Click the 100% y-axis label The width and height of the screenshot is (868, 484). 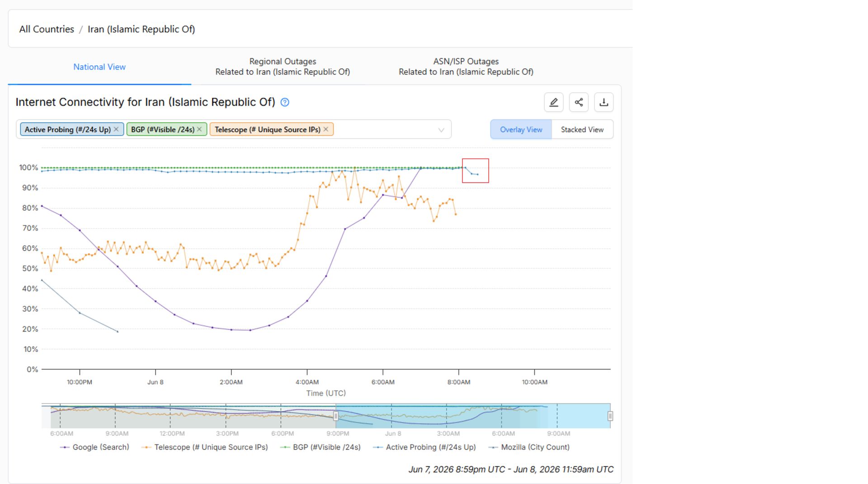pyautogui.click(x=28, y=168)
